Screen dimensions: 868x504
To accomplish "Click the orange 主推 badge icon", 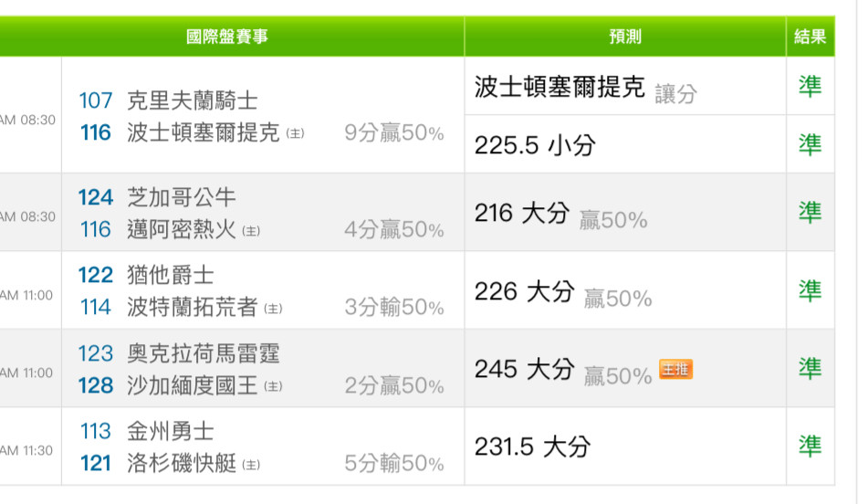I will (675, 369).
